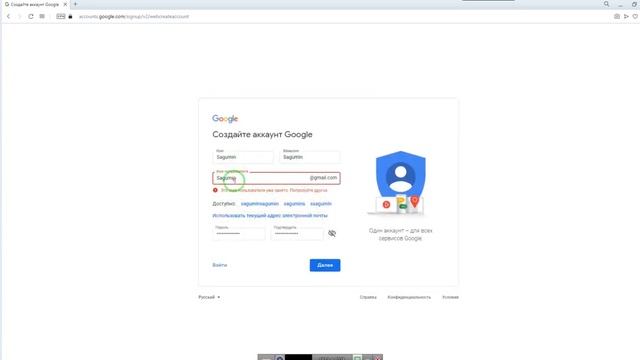
Task: Close the 'Создайте аккаунт Google' tab
Action: pyautogui.click(x=65, y=4)
